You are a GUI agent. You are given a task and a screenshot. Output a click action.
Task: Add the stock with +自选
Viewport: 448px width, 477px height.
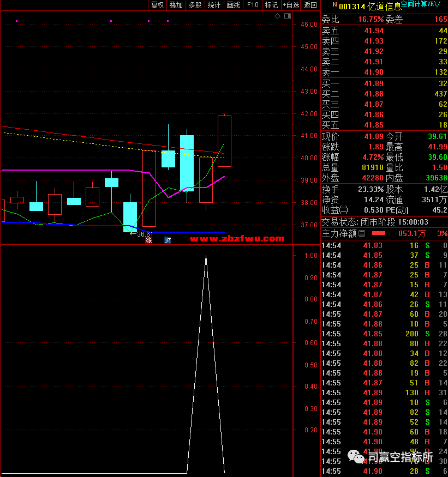(x=291, y=5)
